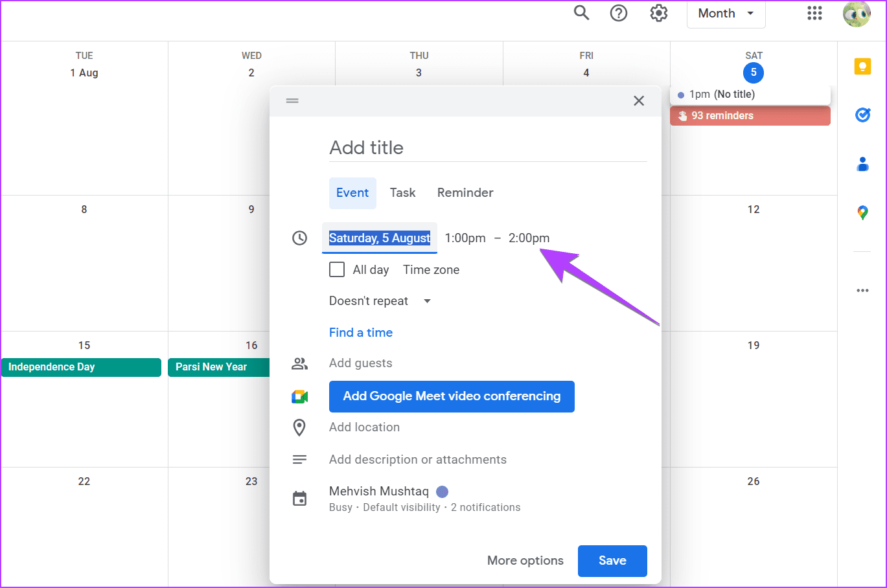This screenshot has width=887, height=588.
Task: Click the calendar color dot beside Mehvish Mushtaq
Action: (x=443, y=492)
